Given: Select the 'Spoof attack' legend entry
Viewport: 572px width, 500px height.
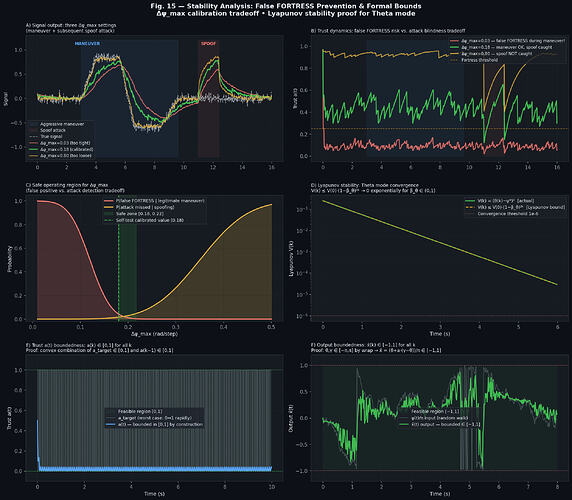Looking at the screenshot, I should click(48, 130).
